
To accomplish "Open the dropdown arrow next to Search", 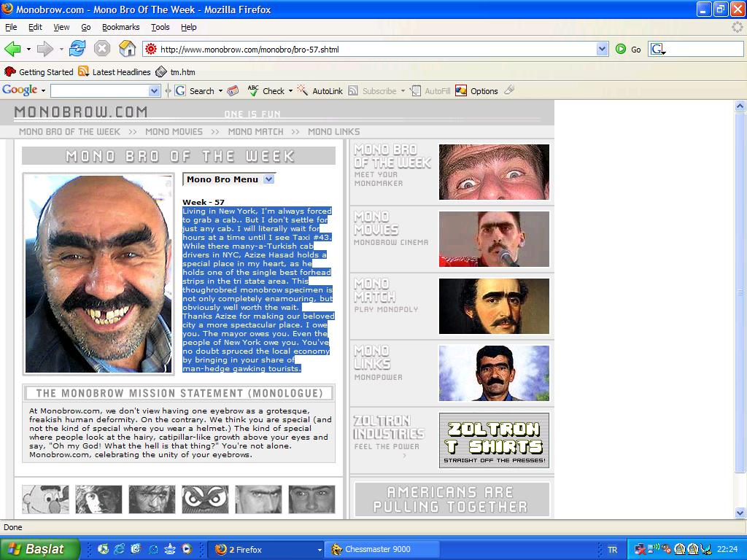I will 220,90.
